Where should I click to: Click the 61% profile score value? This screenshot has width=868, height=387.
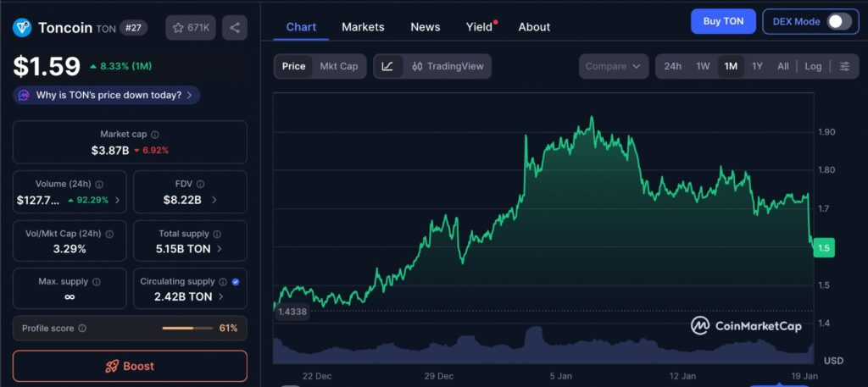click(x=229, y=329)
